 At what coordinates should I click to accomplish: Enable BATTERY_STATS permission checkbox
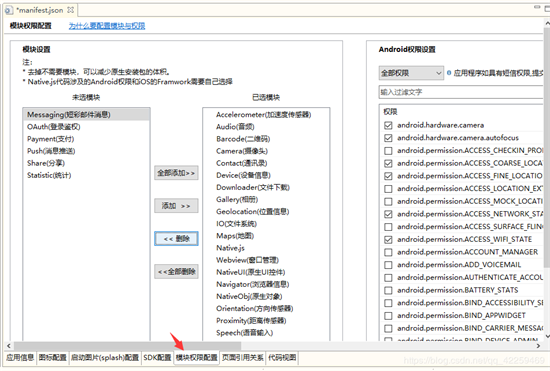coord(388,290)
